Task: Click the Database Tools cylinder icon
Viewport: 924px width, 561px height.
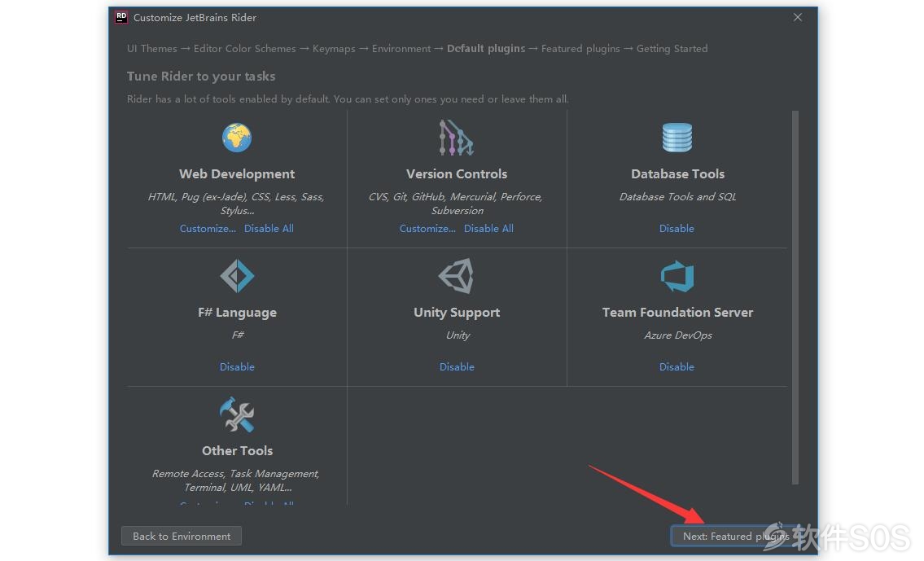Action: click(x=677, y=138)
